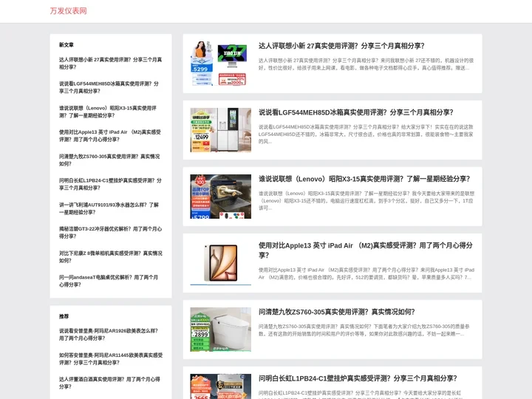Open sidebar link 问明白长虹L1PB24-C1壁挂炉
532x399 pixels.
click(x=110, y=184)
